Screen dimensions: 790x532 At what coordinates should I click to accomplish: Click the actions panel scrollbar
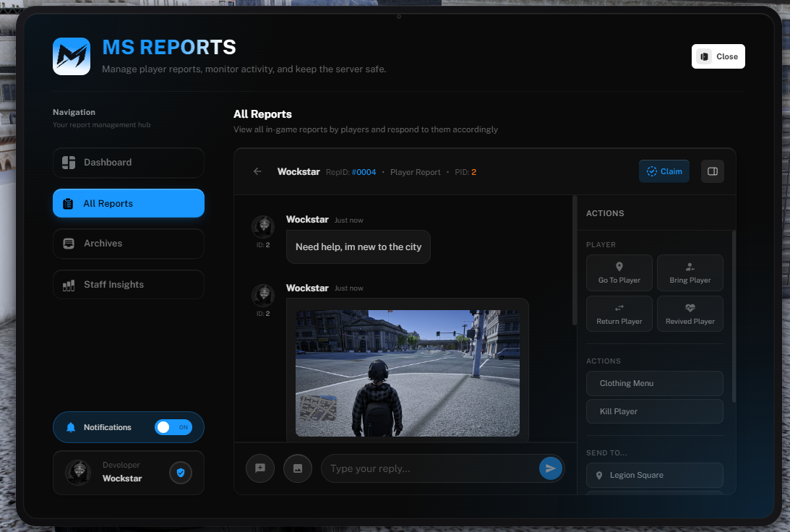pyautogui.click(x=734, y=317)
